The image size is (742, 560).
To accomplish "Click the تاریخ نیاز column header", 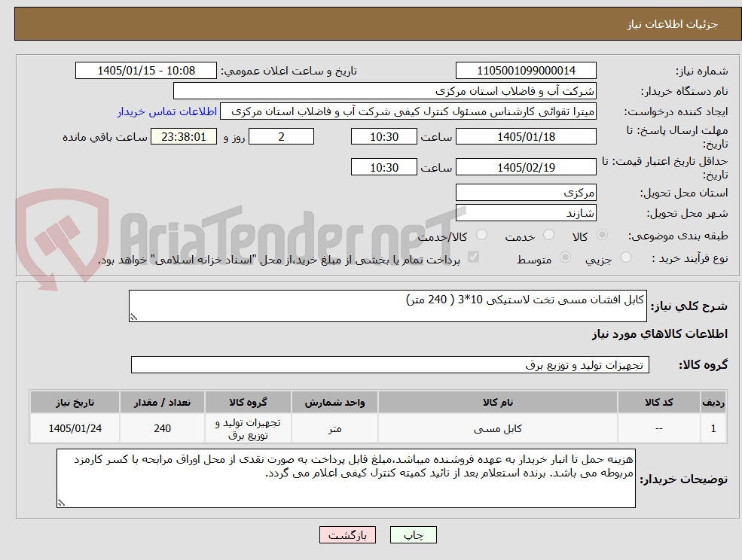I will coord(75,402).
